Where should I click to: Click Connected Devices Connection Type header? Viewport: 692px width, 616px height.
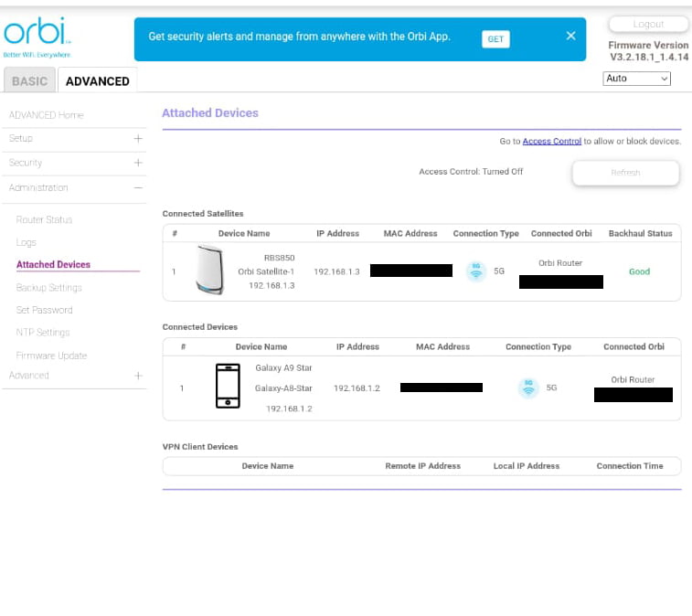(x=538, y=346)
